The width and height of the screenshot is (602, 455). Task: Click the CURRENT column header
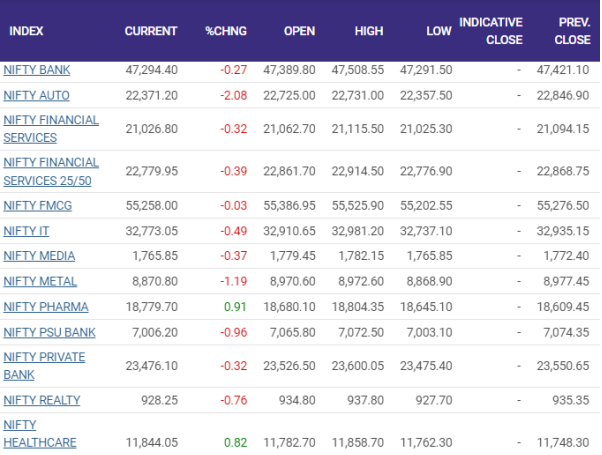click(150, 31)
